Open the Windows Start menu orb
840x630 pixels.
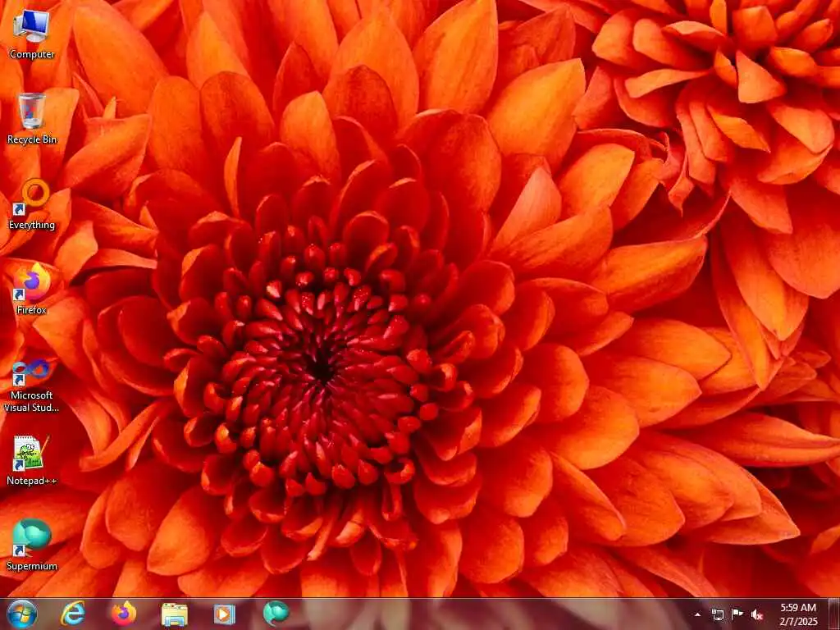pos(22,614)
